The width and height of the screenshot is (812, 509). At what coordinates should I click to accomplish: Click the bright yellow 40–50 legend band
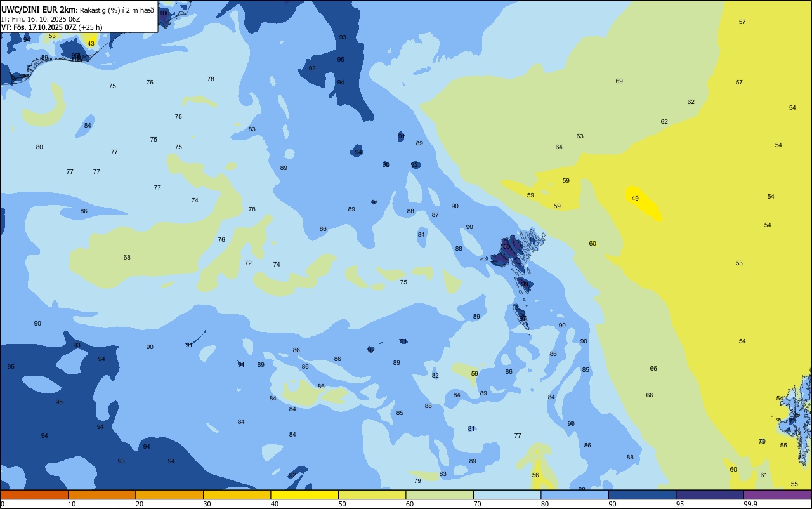pyautogui.click(x=304, y=494)
